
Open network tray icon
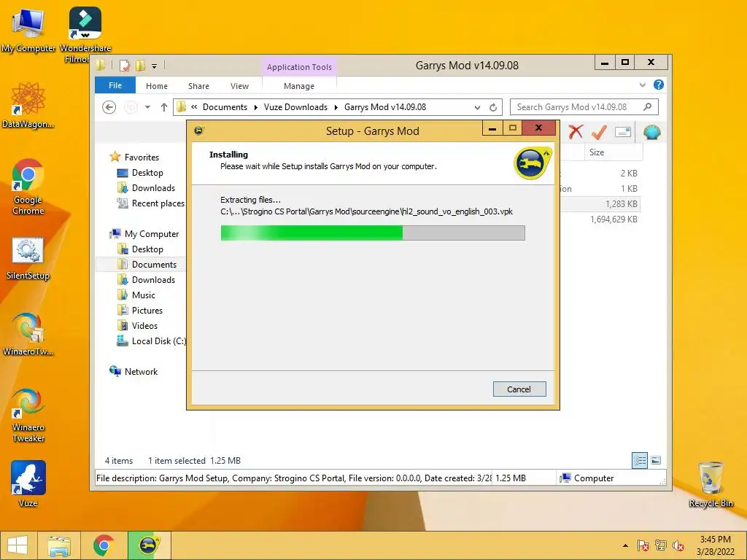pos(661,545)
